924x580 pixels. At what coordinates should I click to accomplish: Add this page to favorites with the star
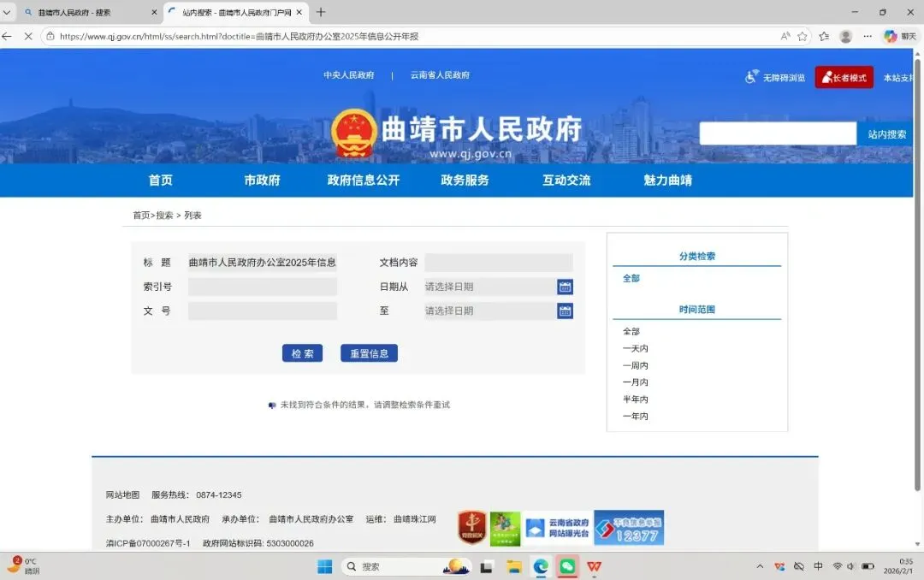pos(802,37)
